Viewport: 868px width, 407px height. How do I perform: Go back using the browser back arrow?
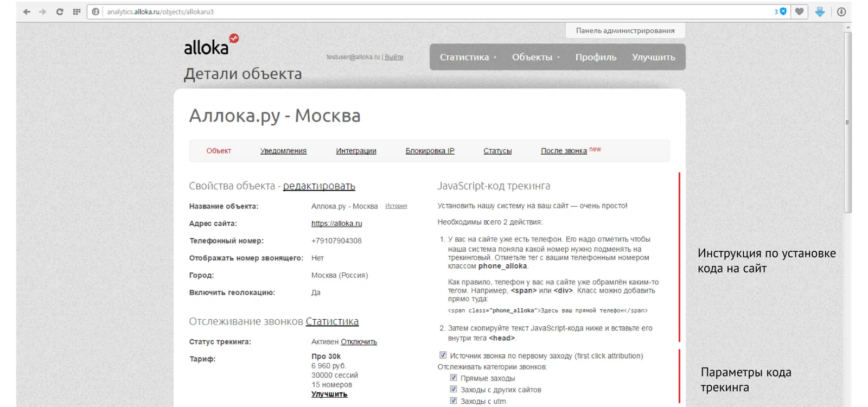27,12
